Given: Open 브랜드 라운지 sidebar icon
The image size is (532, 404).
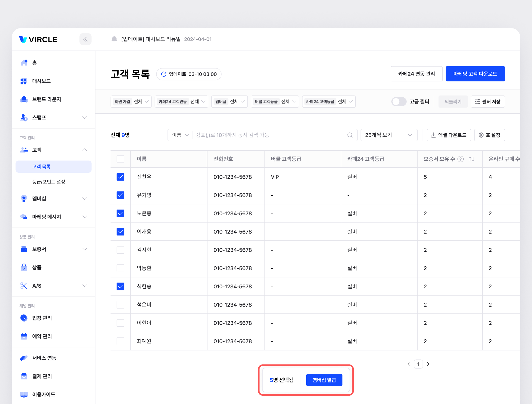Looking at the screenshot, I should (x=24, y=99).
